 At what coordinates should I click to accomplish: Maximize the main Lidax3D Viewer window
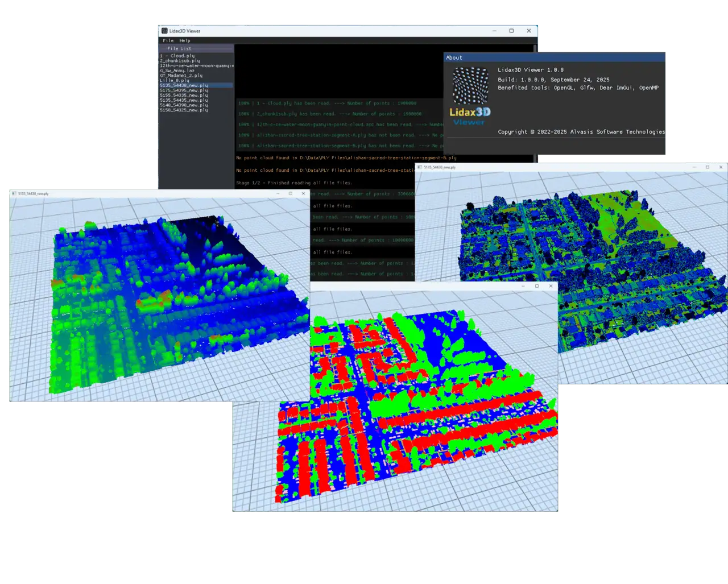511,31
